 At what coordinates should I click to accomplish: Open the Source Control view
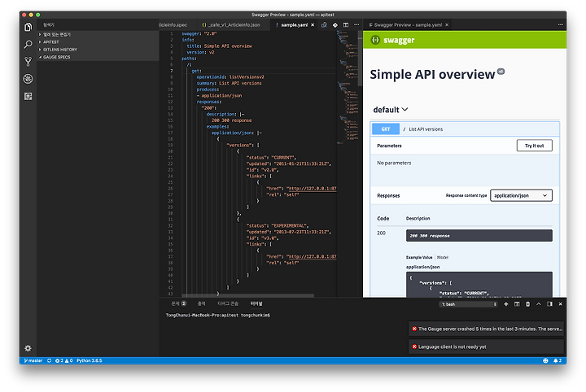(x=28, y=62)
